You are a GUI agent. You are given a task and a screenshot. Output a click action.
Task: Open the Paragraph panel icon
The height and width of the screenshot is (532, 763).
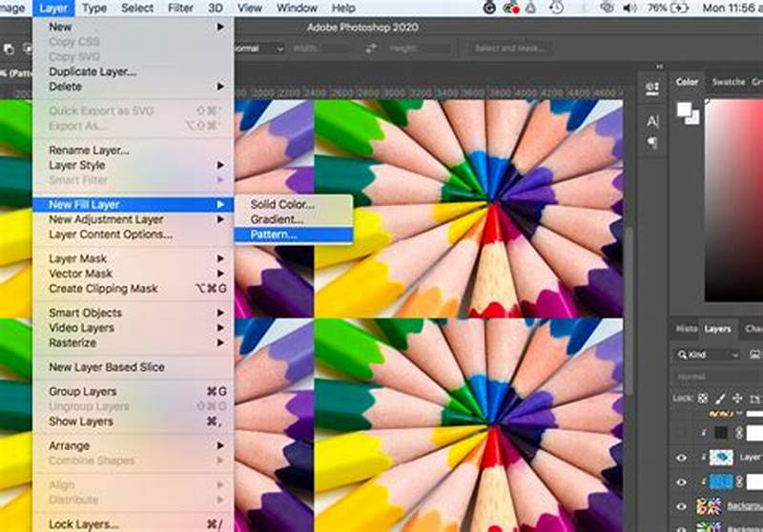[x=652, y=142]
